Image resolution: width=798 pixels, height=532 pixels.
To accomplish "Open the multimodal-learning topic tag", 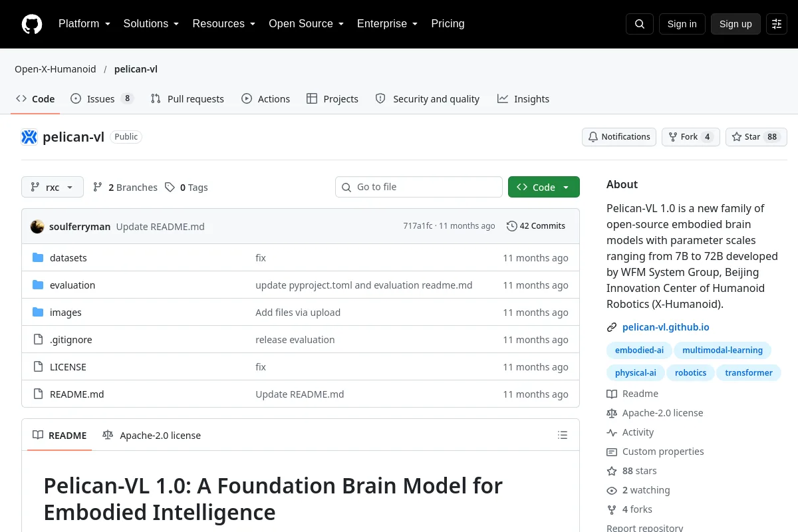I will [x=722, y=350].
